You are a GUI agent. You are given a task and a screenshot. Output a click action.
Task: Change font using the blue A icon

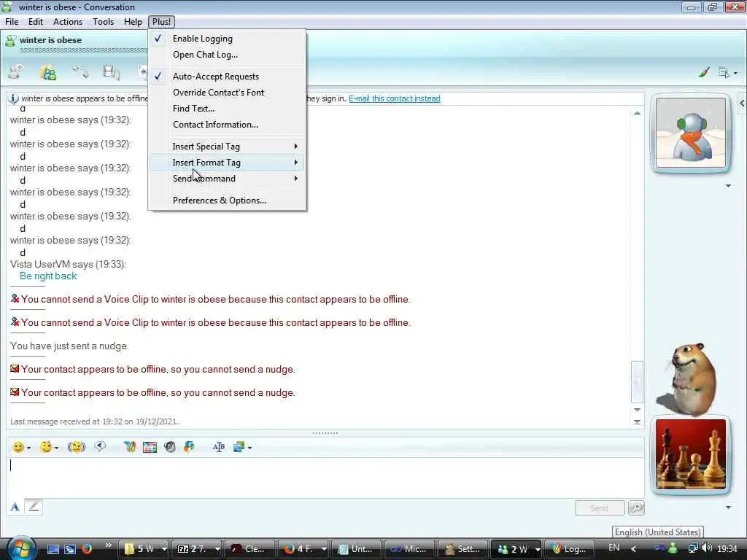point(15,507)
